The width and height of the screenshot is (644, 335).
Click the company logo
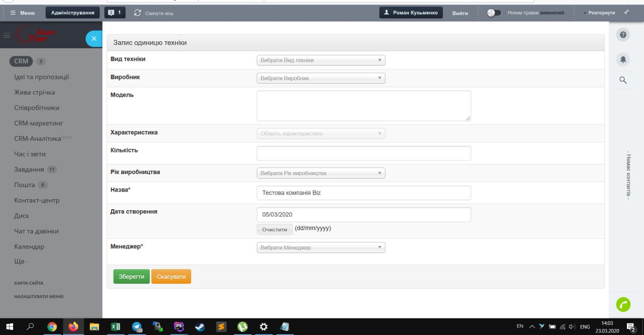[35, 35]
